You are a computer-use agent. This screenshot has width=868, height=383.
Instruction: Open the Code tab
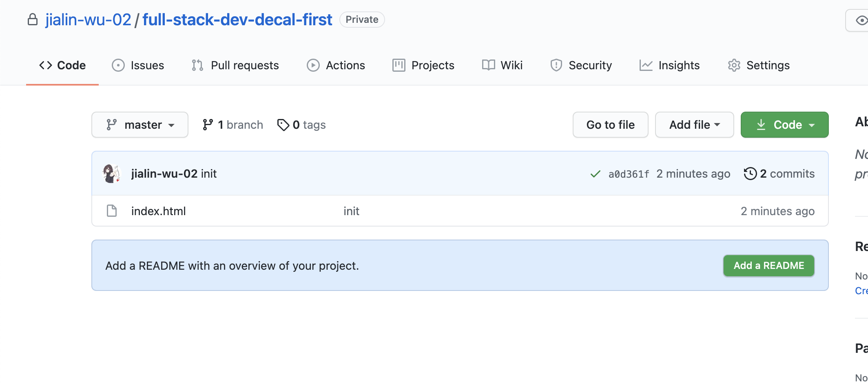click(x=62, y=65)
